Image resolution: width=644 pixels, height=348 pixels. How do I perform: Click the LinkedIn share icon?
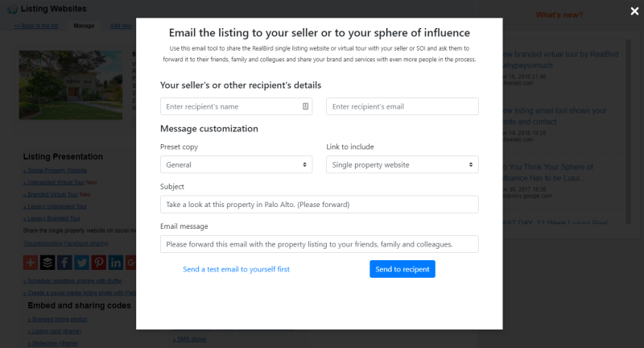click(115, 263)
